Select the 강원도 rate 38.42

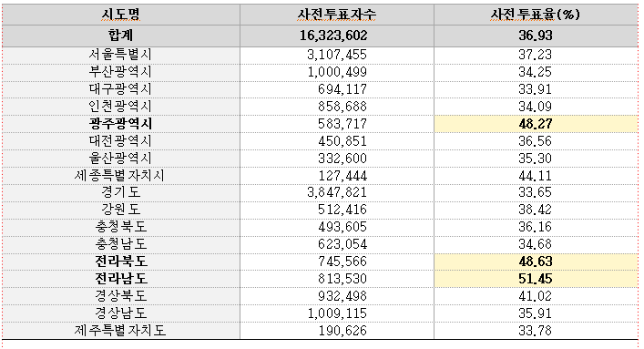(536, 210)
